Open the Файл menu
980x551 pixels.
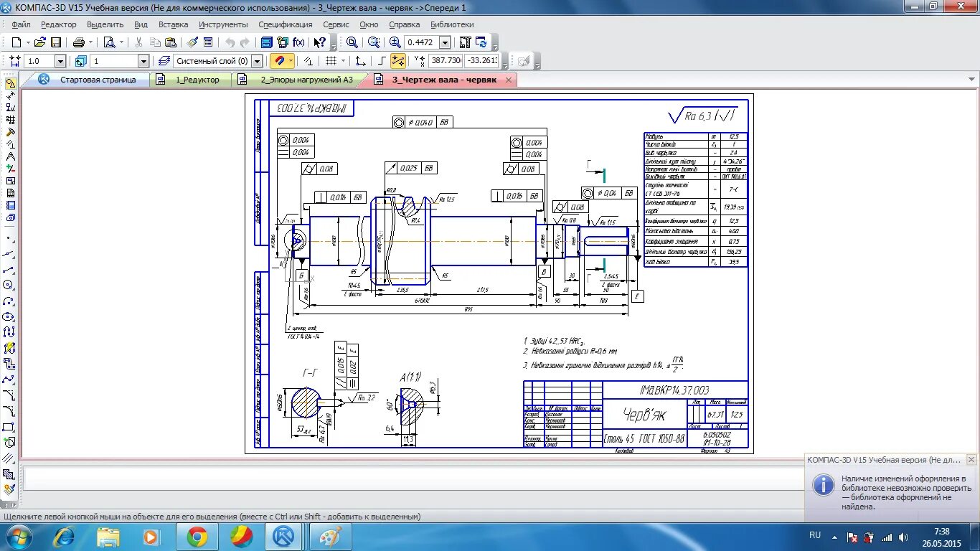click(21, 24)
